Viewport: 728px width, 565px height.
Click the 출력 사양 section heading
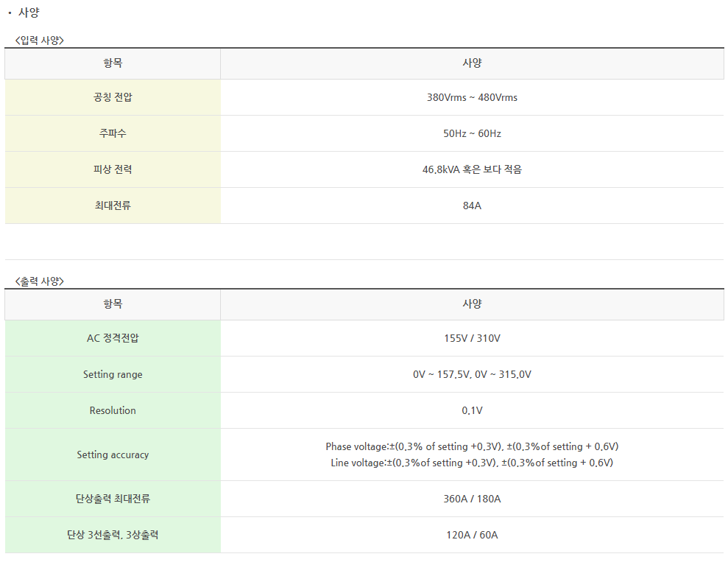40,281
